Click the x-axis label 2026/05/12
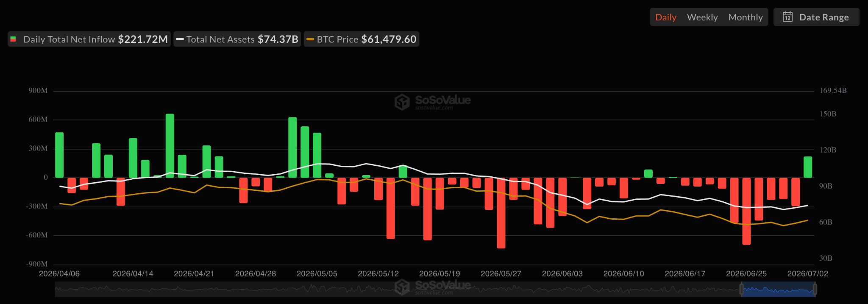Viewport: 868px width, 304px height. point(378,273)
